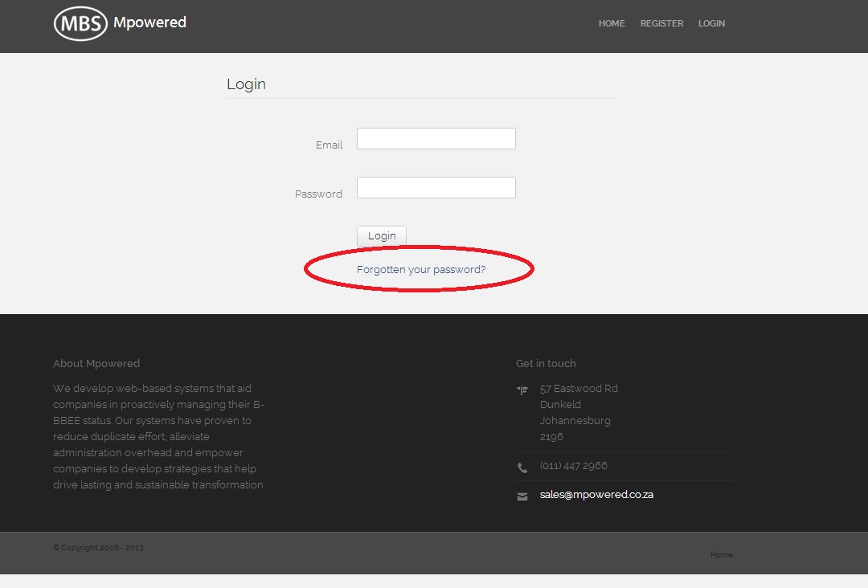Open the HOME navigation item
The image size is (868, 588).
tap(612, 23)
